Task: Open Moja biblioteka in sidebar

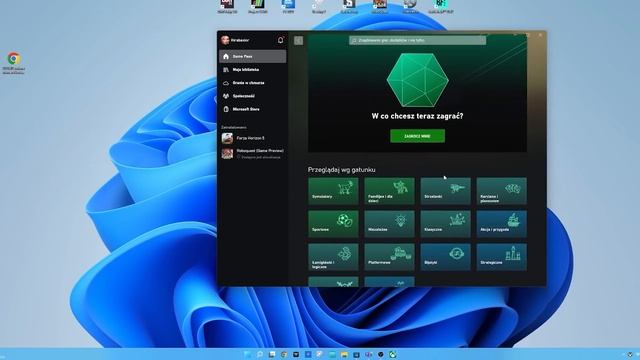Action: click(x=252, y=70)
